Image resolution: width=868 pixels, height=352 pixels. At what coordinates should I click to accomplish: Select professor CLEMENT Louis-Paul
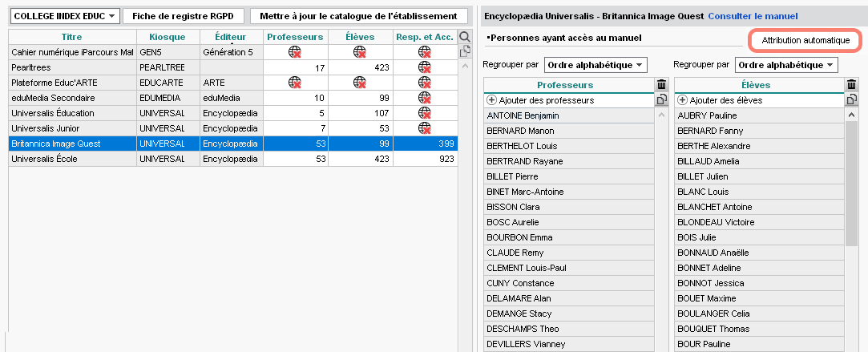pyautogui.click(x=568, y=268)
